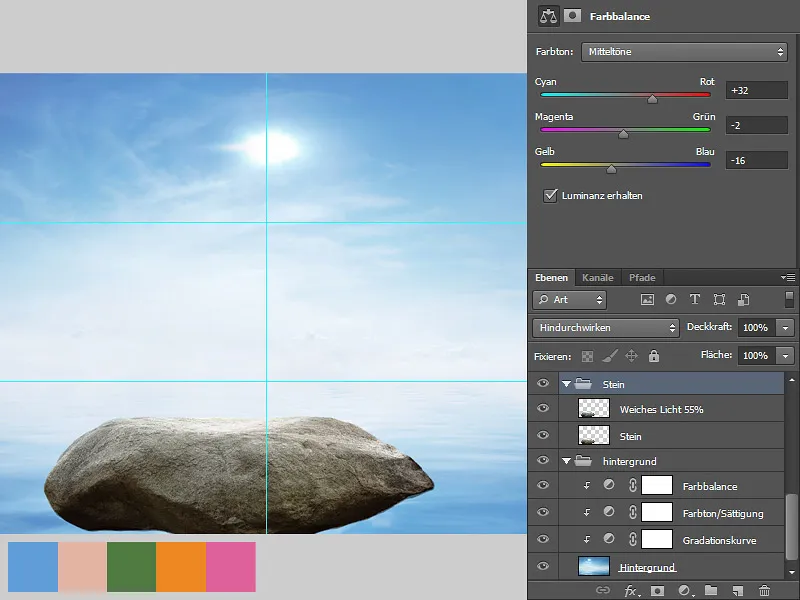800x600 pixels.
Task: Open the Ebenen panel flyout menu
Action: (788, 277)
